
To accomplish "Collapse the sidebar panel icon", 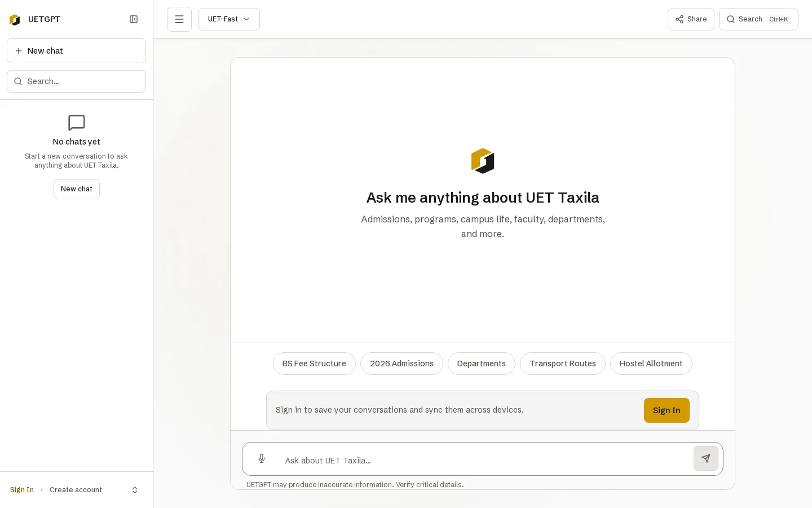I will [x=134, y=19].
